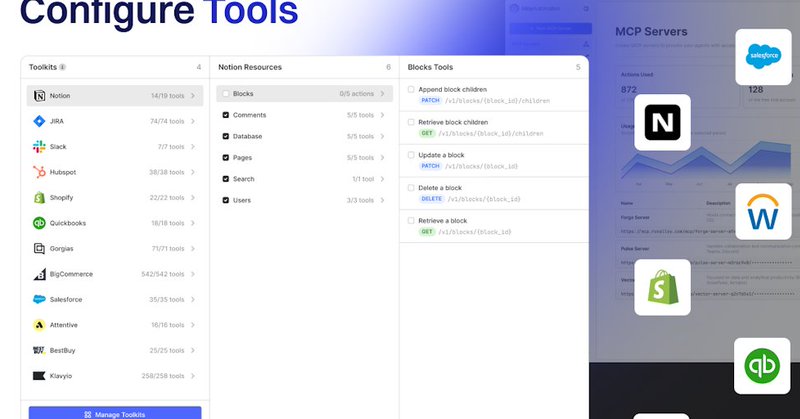Click the Slack logo icon
This screenshot has width=800, height=419.
(x=39, y=146)
